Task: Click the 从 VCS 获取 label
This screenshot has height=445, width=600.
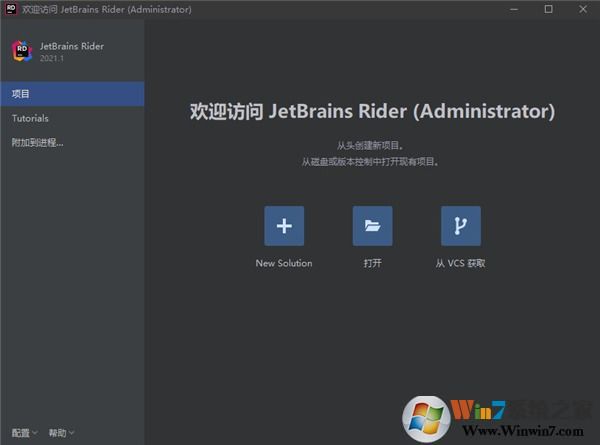Action: pos(460,263)
